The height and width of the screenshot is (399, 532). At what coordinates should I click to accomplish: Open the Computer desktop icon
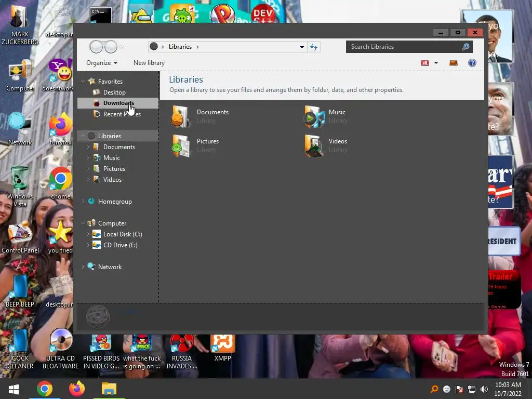[20, 75]
